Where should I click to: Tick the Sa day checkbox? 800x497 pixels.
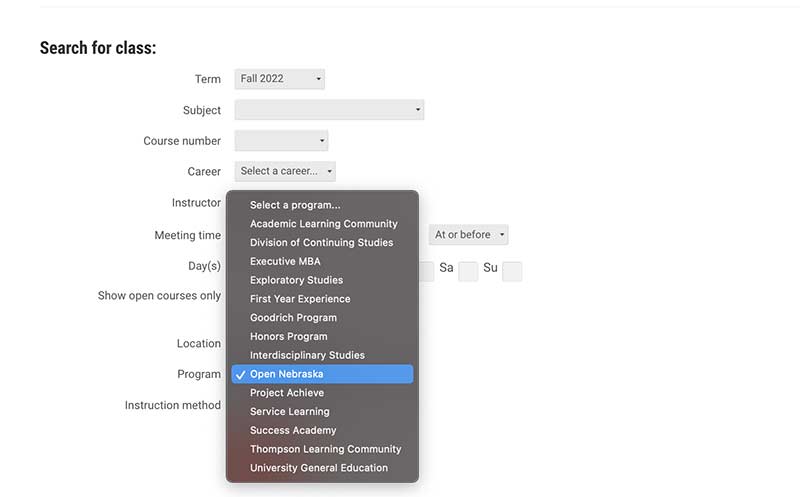468,271
